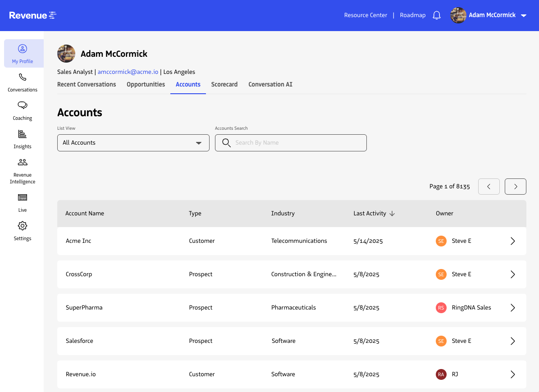Image resolution: width=539 pixels, height=392 pixels.
Task: Go to the next page of accounts
Action: (515, 187)
